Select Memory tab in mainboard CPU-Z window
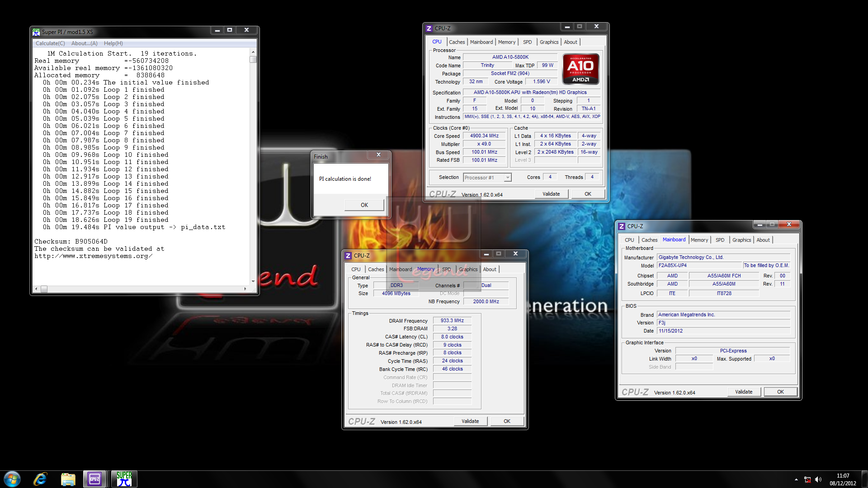 click(699, 240)
